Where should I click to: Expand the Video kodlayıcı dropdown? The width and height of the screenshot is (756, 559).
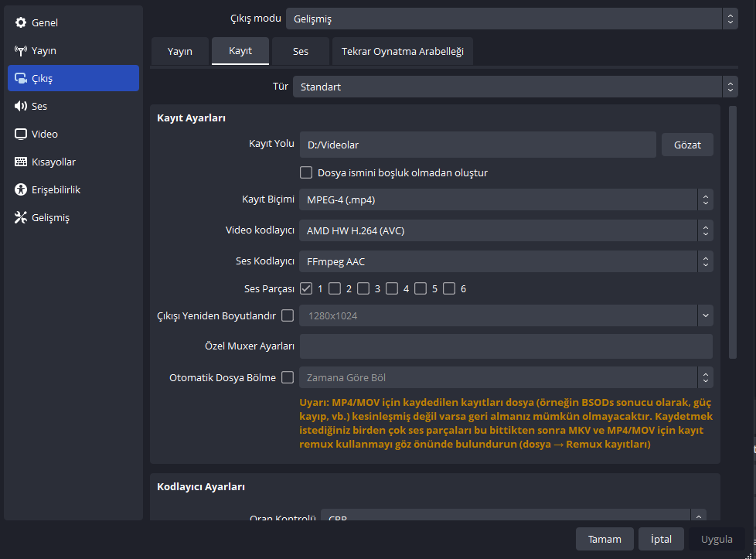tap(506, 230)
